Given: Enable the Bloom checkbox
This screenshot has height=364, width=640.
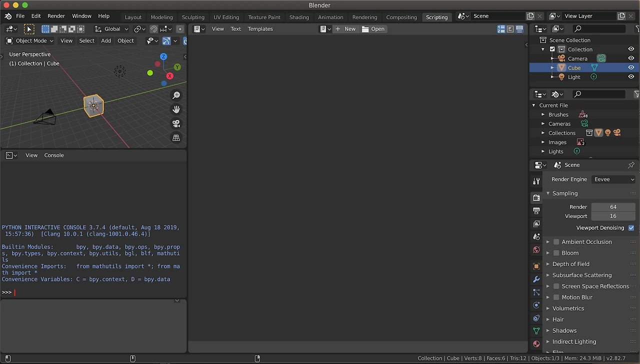Looking at the screenshot, I should [x=556, y=253].
